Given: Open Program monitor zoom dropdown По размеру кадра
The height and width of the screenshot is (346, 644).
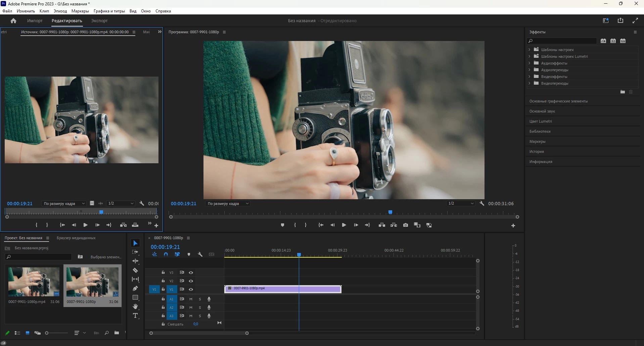Looking at the screenshot, I should 228,204.
